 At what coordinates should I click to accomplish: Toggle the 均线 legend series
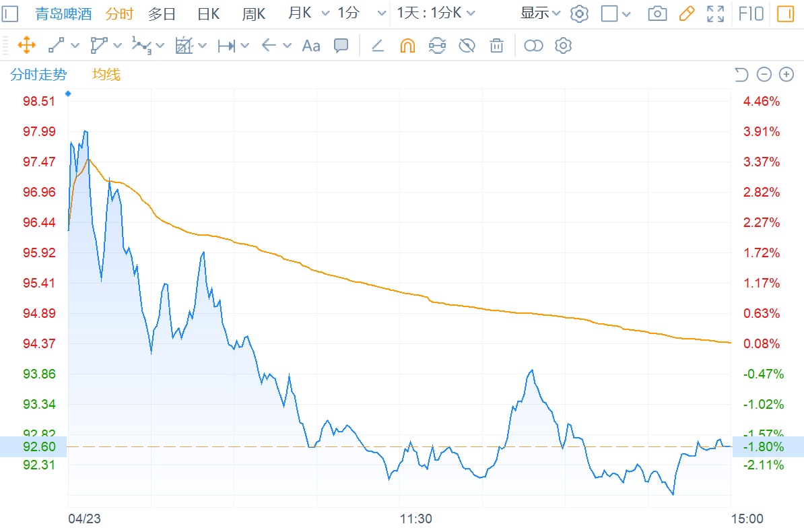[106, 74]
